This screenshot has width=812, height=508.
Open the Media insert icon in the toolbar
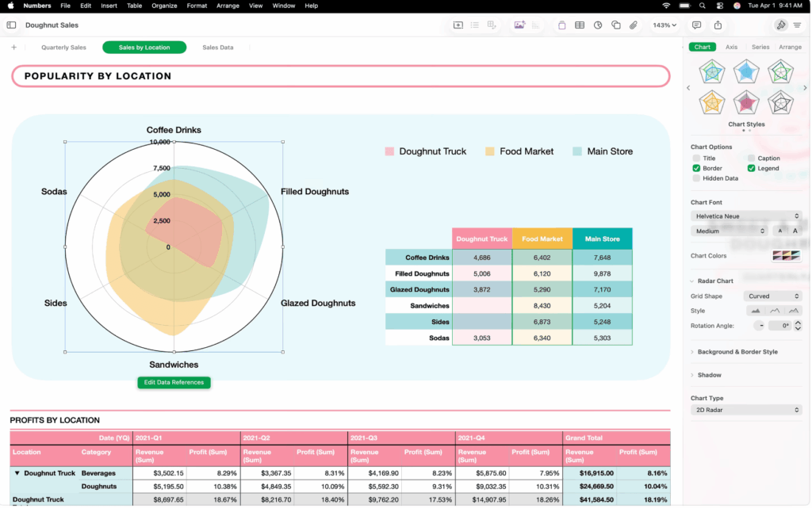point(519,25)
